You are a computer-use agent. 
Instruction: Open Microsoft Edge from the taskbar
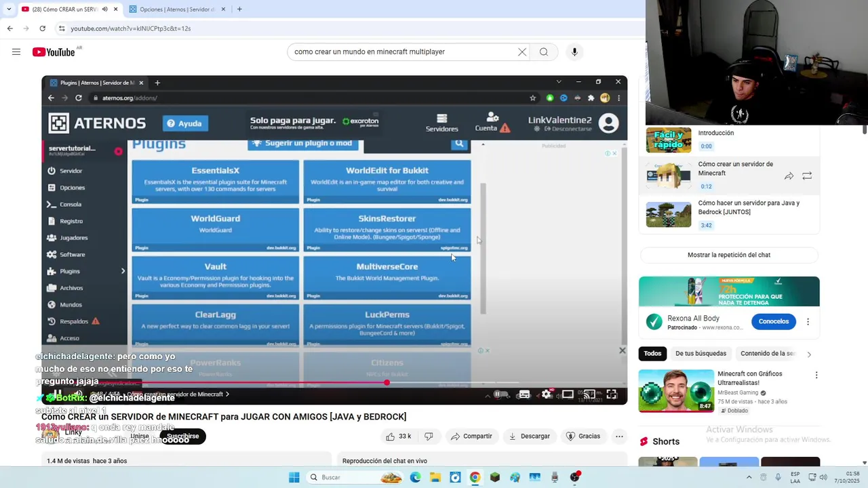click(415, 477)
